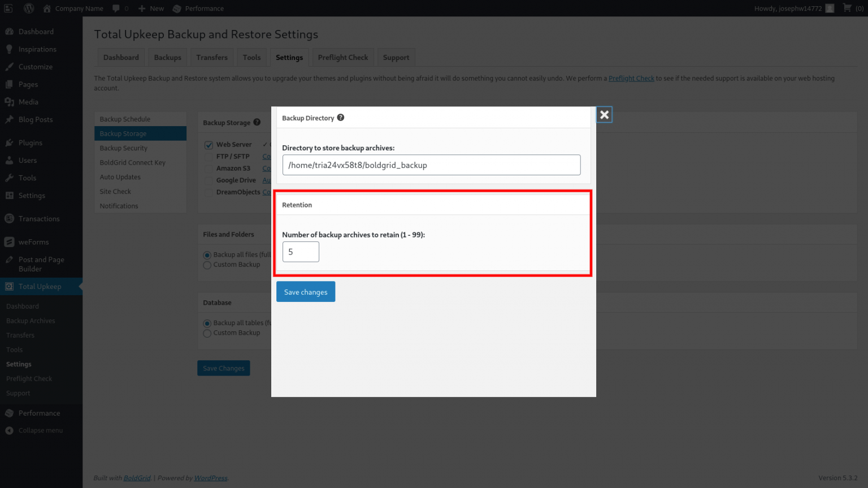Uncheck the Web Server backup storage option
This screenshot has width=868, height=488.
(209, 144)
